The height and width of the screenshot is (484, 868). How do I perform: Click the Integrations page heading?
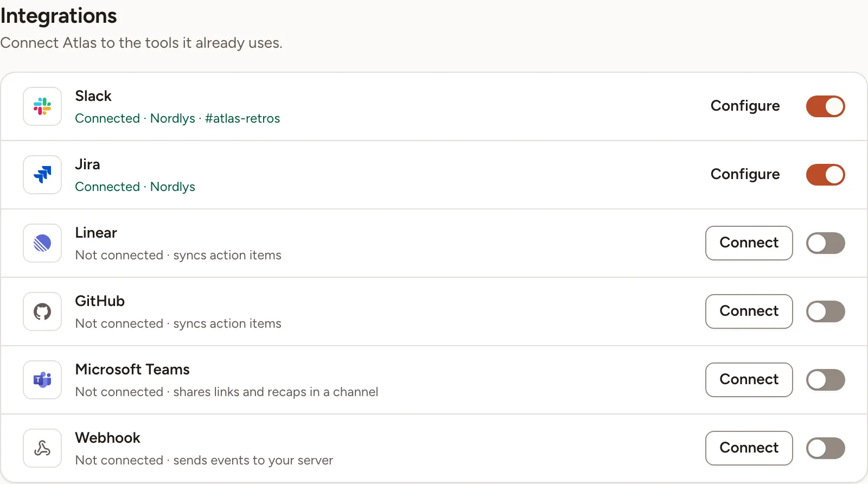coord(59,16)
